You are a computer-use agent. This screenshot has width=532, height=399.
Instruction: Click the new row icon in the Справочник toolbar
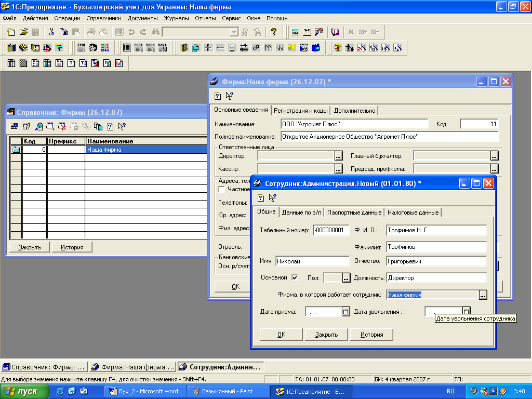pos(14,126)
